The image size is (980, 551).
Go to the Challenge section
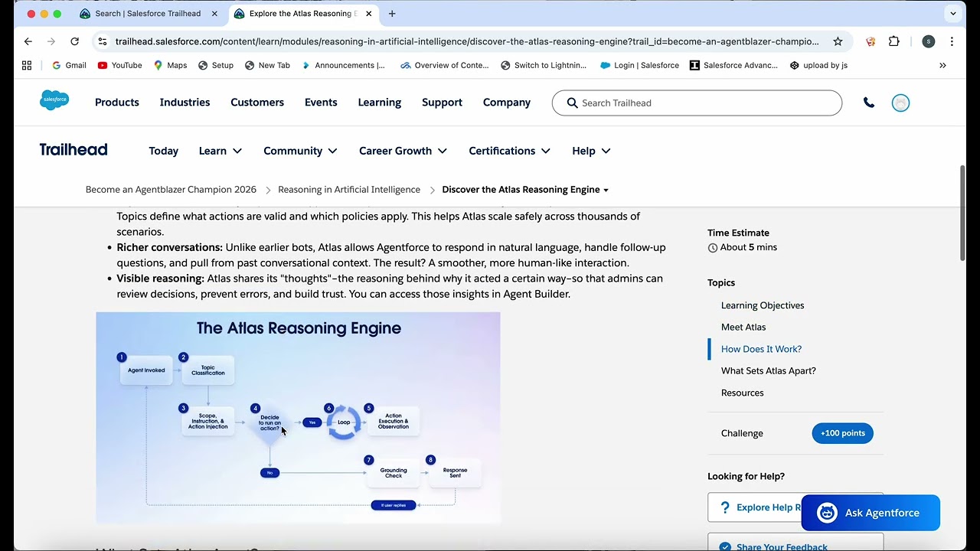point(742,433)
